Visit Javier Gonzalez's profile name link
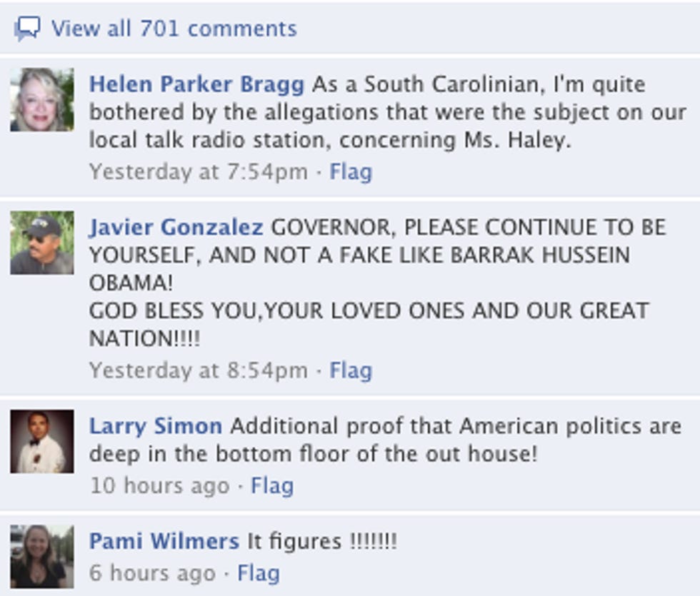The image size is (700, 596). [176, 228]
